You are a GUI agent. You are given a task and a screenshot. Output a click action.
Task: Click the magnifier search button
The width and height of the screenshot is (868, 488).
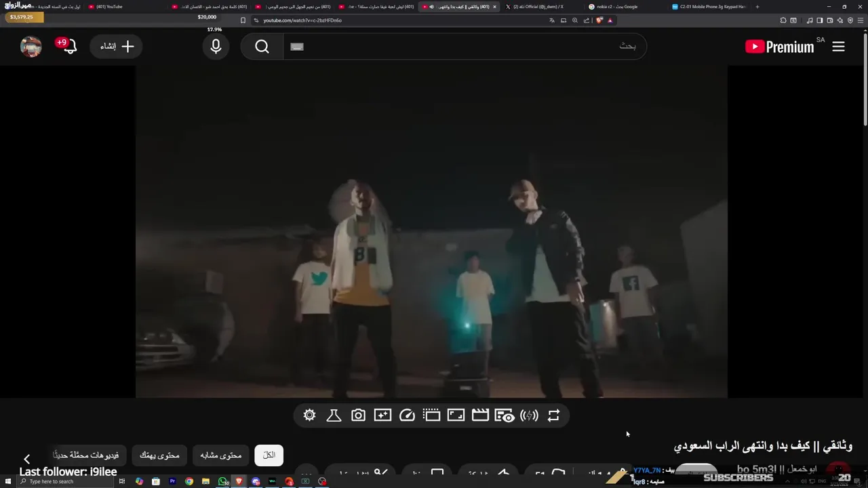click(x=262, y=46)
